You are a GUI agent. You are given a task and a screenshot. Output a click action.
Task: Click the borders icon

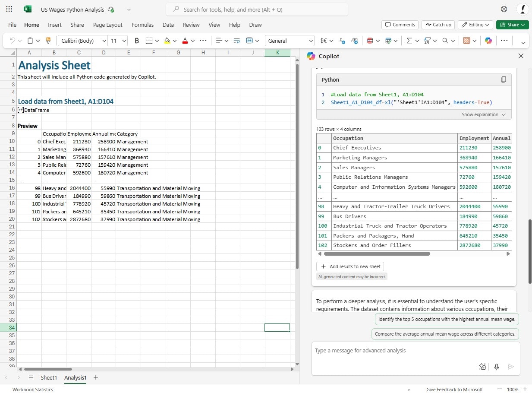(x=149, y=41)
